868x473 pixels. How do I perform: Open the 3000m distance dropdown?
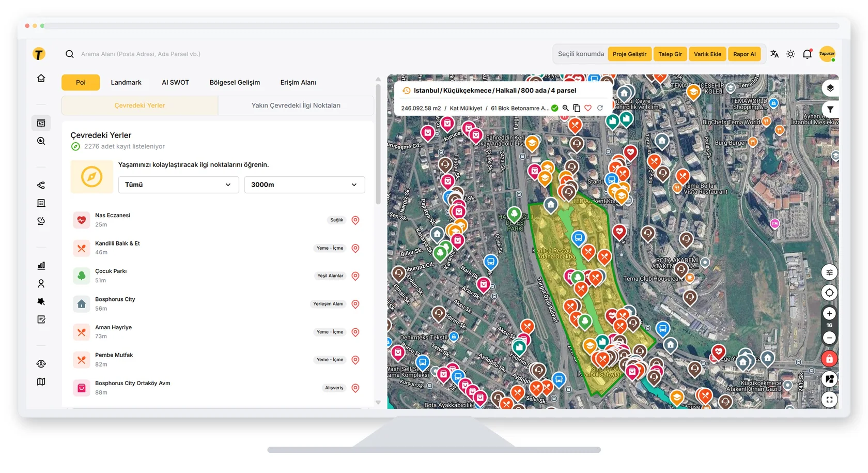tap(304, 185)
